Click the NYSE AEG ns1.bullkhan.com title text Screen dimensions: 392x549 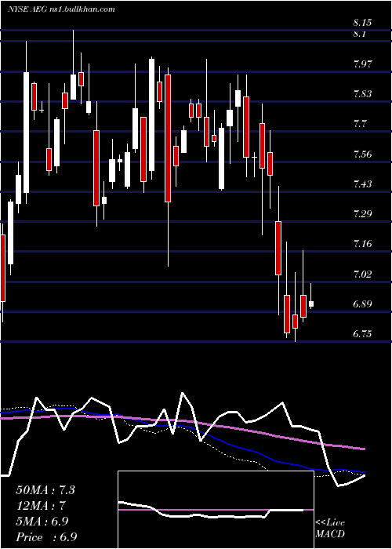pyautogui.click(x=62, y=9)
